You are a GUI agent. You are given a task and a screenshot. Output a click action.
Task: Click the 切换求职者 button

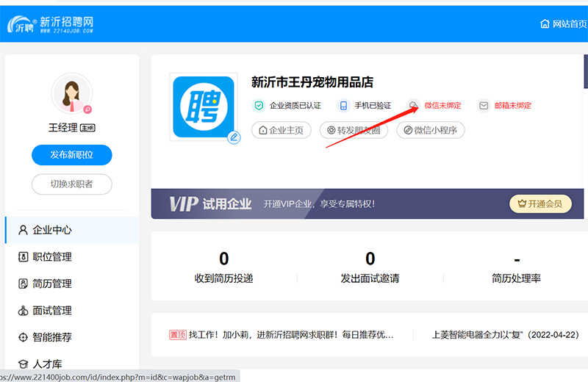[71, 184]
